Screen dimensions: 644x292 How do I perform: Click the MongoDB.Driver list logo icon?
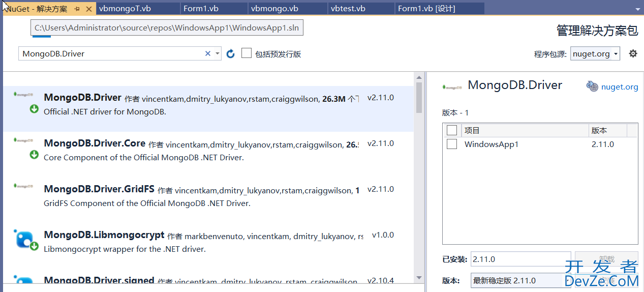[x=23, y=94]
